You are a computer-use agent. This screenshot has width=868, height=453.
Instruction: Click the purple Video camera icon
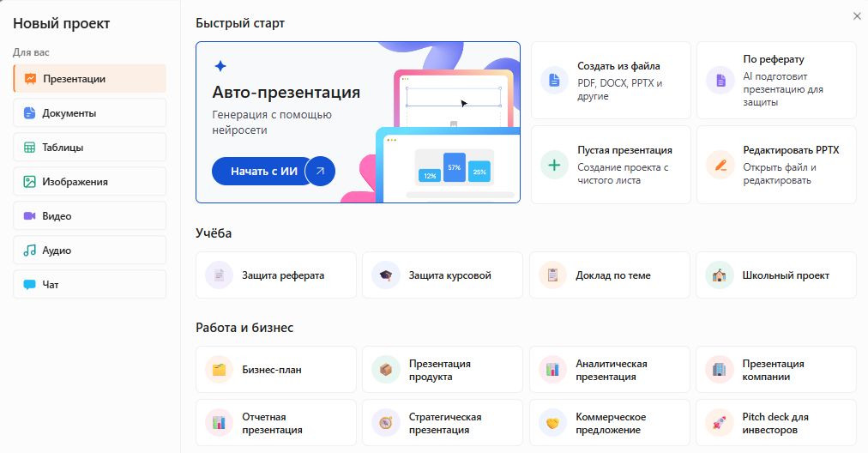[x=29, y=216]
